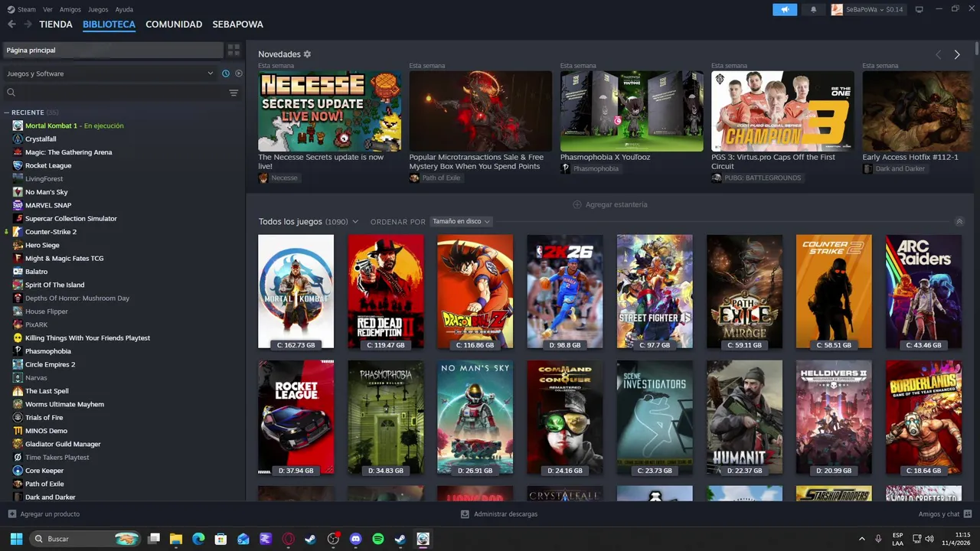Click the library search input field
Image resolution: width=980 pixels, height=551 pixels.
pyautogui.click(x=121, y=93)
